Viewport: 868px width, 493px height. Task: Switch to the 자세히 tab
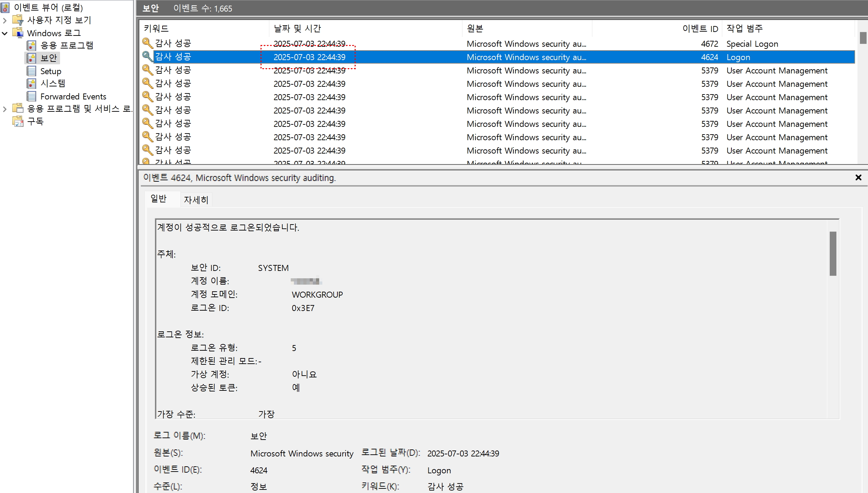[x=196, y=200]
